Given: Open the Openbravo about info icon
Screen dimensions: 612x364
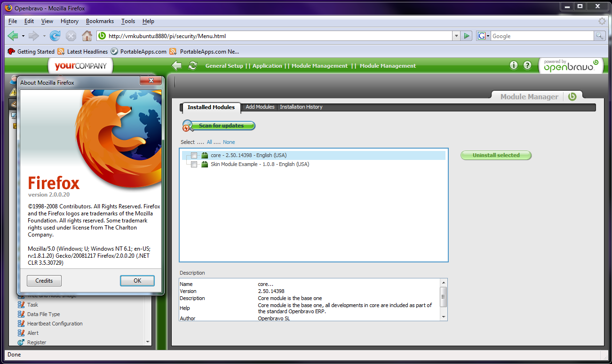Looking at the screenshot, I should click(514, 65).
